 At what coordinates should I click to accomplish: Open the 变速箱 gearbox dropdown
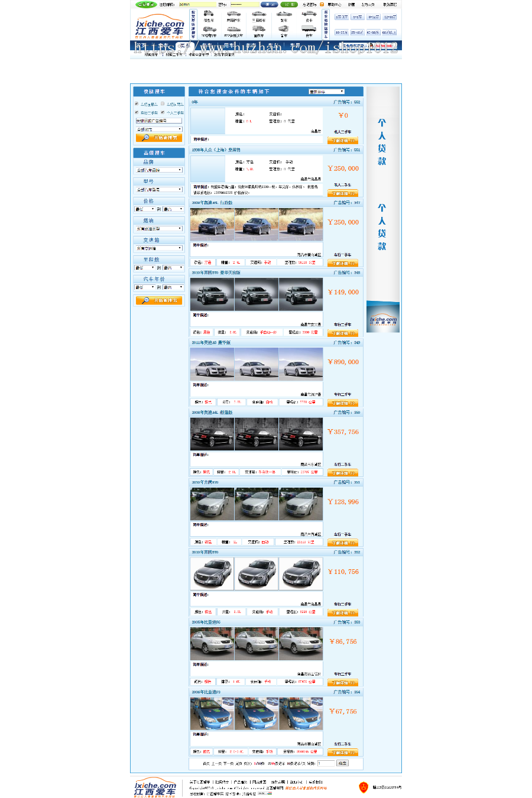click(159, 248)
